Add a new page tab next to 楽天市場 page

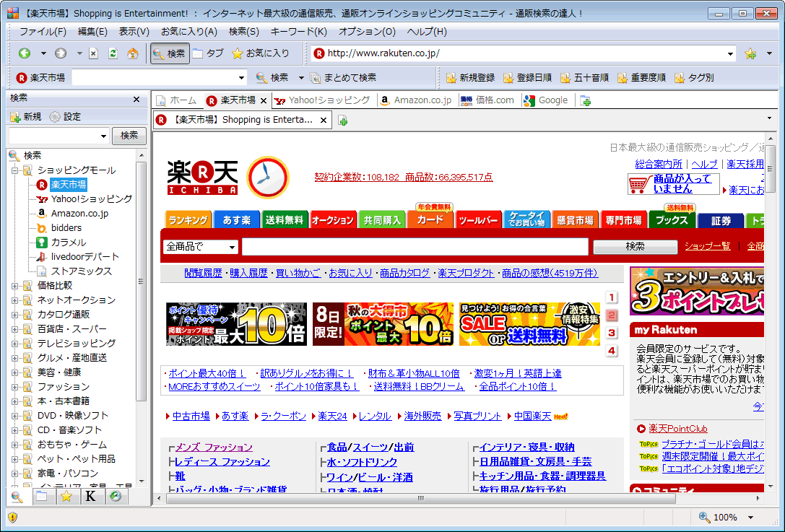[343, 120]
